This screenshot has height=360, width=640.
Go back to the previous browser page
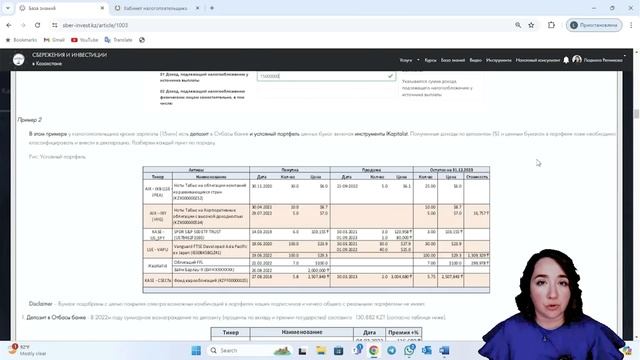point(9,25)
